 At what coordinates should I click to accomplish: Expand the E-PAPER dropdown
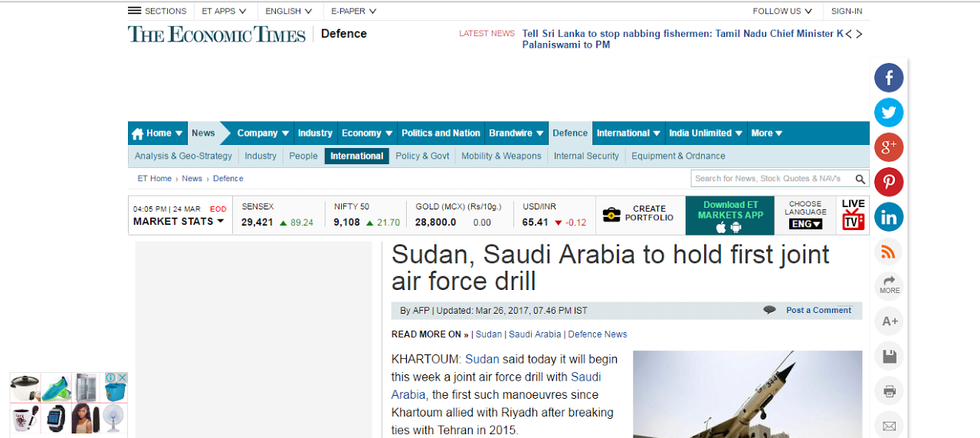click(x=353, y=11)
